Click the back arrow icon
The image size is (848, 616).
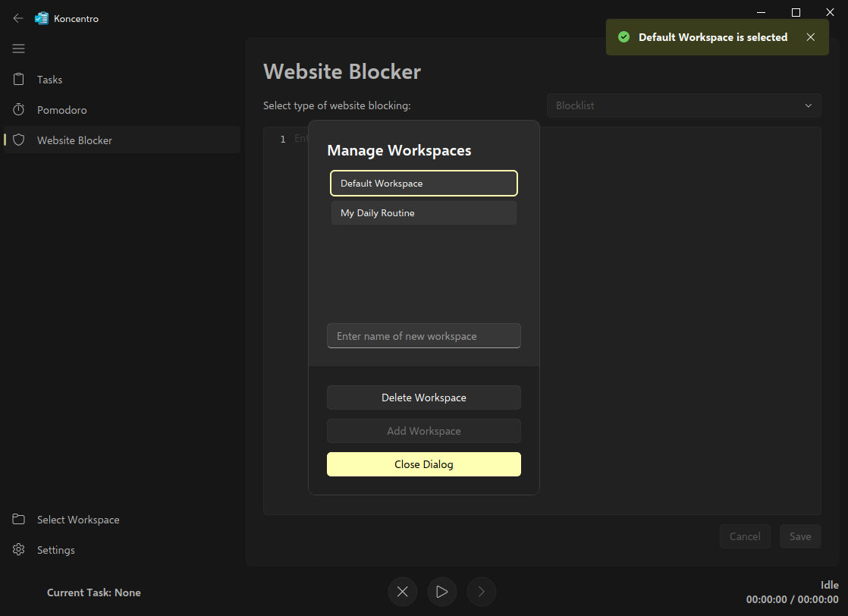(x=18, y=19)
